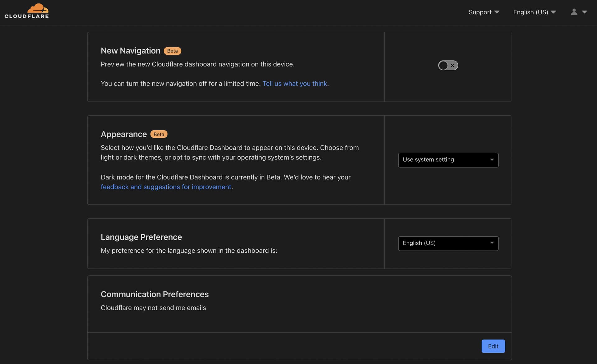This screenshot has height=364, width=597.
Task: Click the Communication Preferences heading
Action: 155,294
